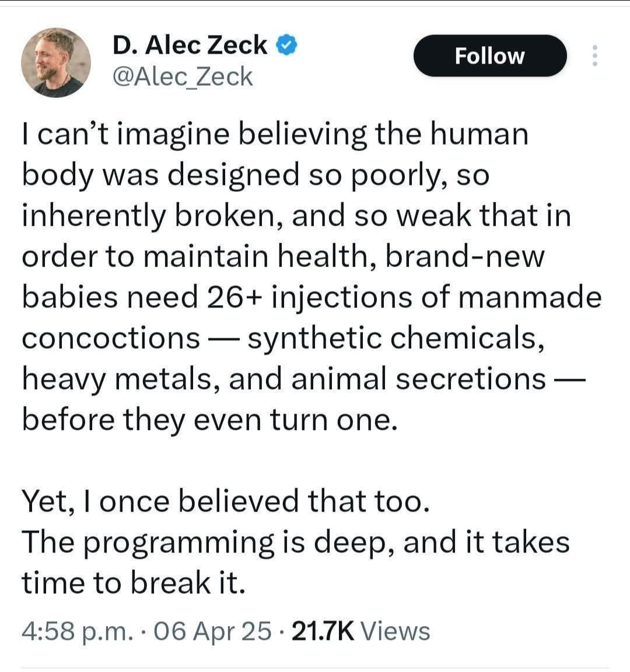
Task: Open the 21.7K Views count
Action: tap(360, 631)
